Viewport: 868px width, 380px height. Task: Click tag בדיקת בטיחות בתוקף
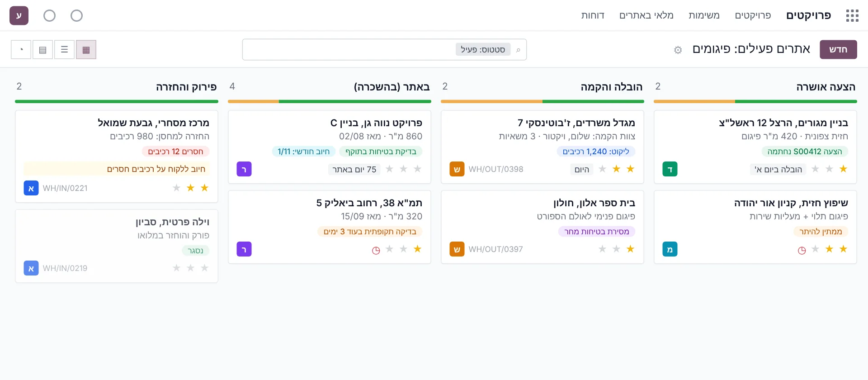381,152
